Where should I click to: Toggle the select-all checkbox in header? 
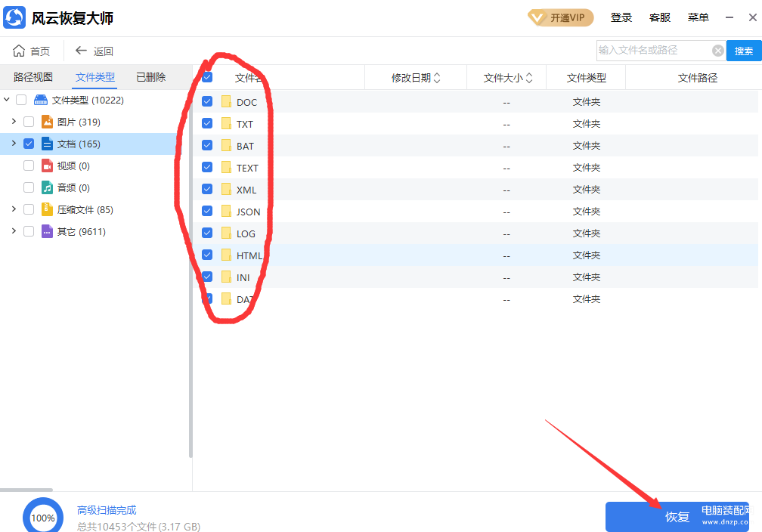point(207,77)
